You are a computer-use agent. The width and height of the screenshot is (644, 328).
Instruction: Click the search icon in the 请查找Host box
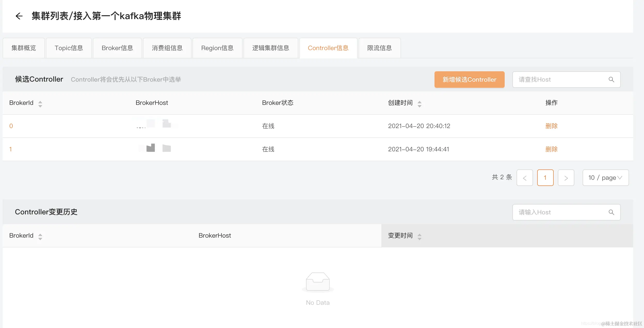click(x=611, y=79)
